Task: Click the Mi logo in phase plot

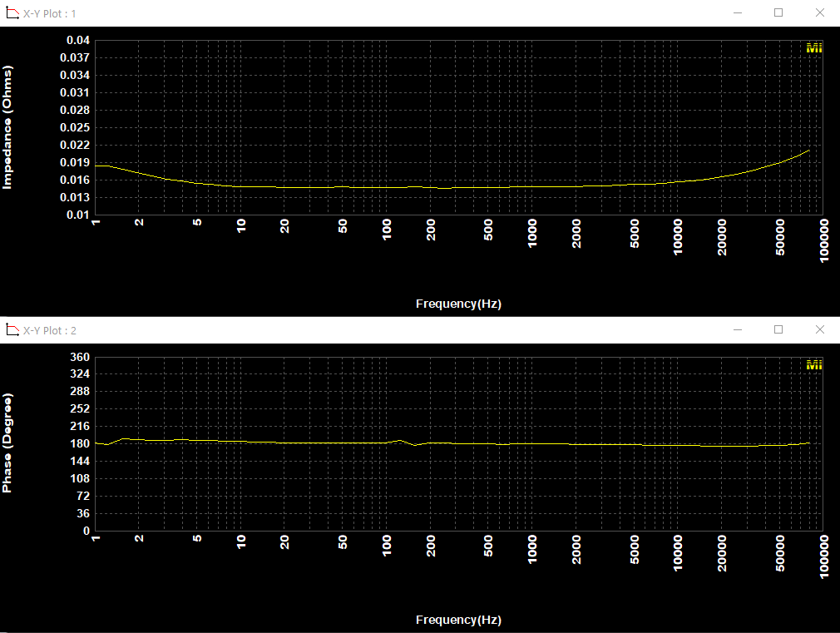Action: click(x=814, y=365)
